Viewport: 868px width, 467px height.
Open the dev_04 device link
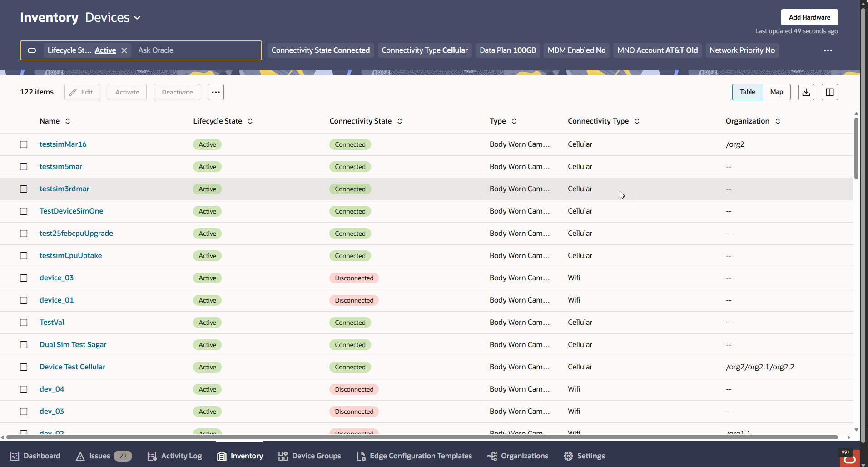pyautogui.click(x=52, y=389)
